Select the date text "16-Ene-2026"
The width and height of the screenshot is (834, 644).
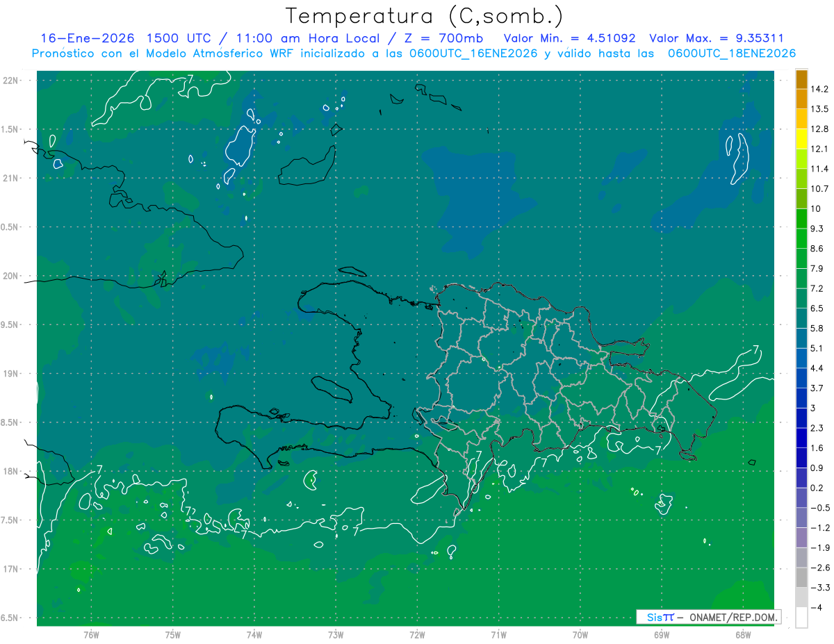[x=87, y=38]
